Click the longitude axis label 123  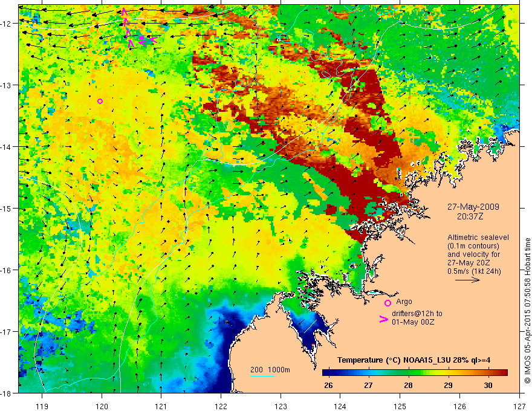coord(281,406)
